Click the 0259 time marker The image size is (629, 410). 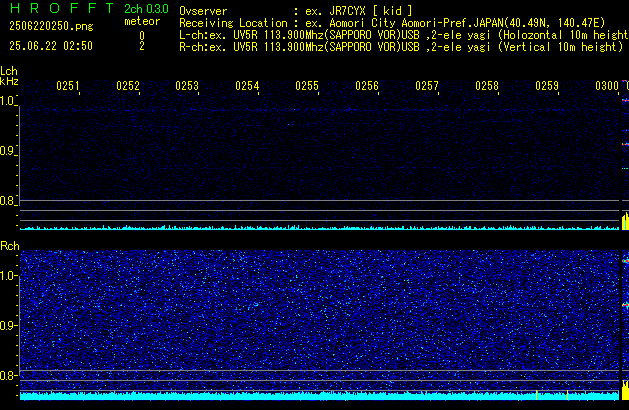pyautogui.click(x=547, y=86)
